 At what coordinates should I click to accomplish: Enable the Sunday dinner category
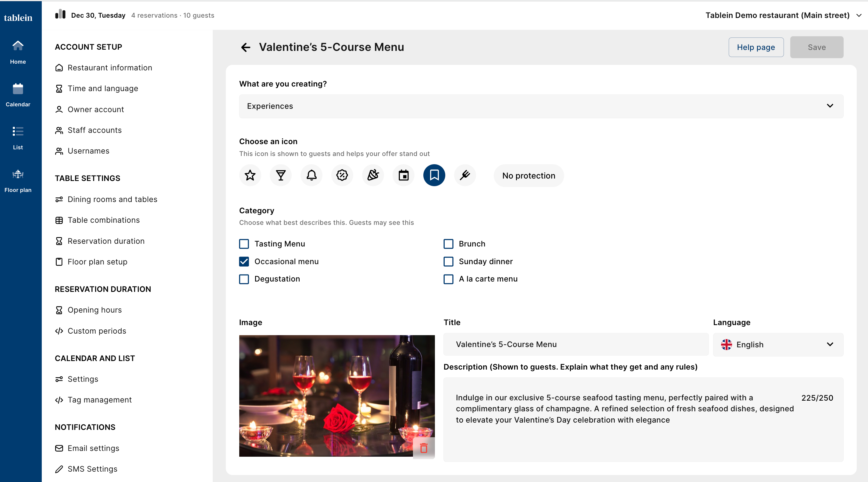(448, 261)
